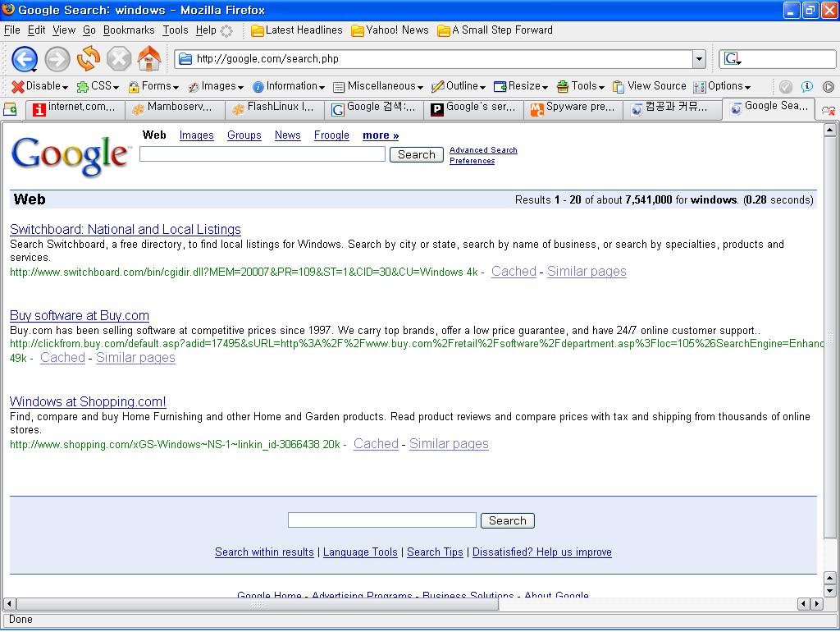Switch to the Mamboserv tab
The width and height of the screenshot is (840, 632).
(x=175, y=109)
